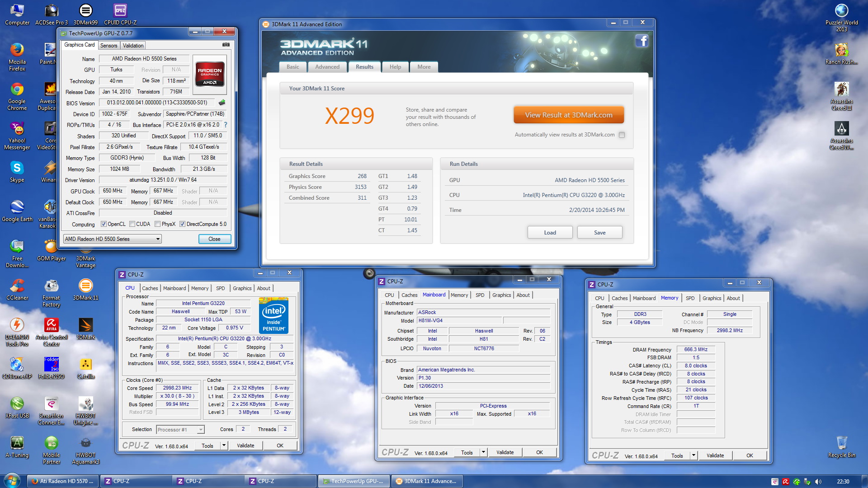The height and width of the screenshot is (488, 868).
Task: Click the GPU-Z screenshot camera icon
Action: coord(226,45)
